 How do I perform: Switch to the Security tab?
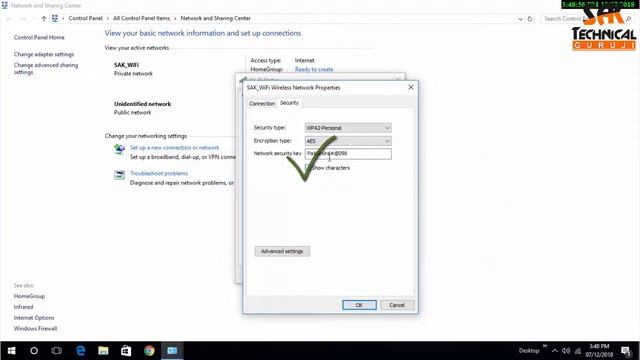click(x=289, y=103)
